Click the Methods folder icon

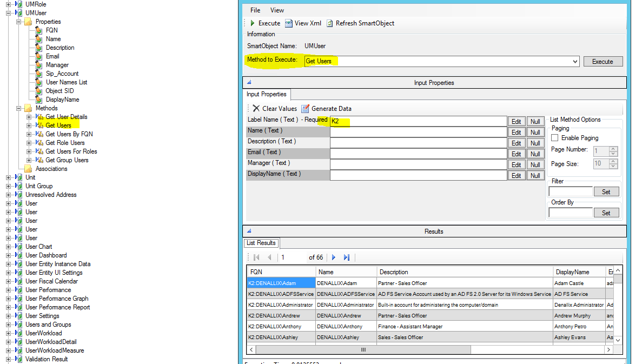[x=28, y=108]
